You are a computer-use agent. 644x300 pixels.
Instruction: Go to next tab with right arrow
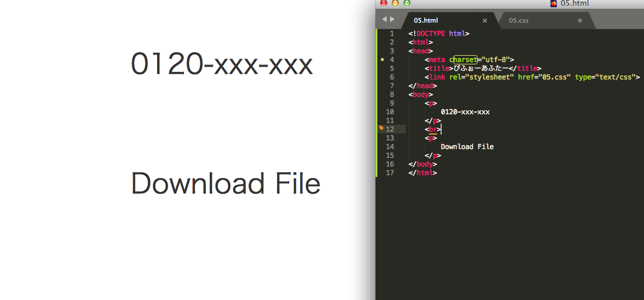tap(392, 19)
